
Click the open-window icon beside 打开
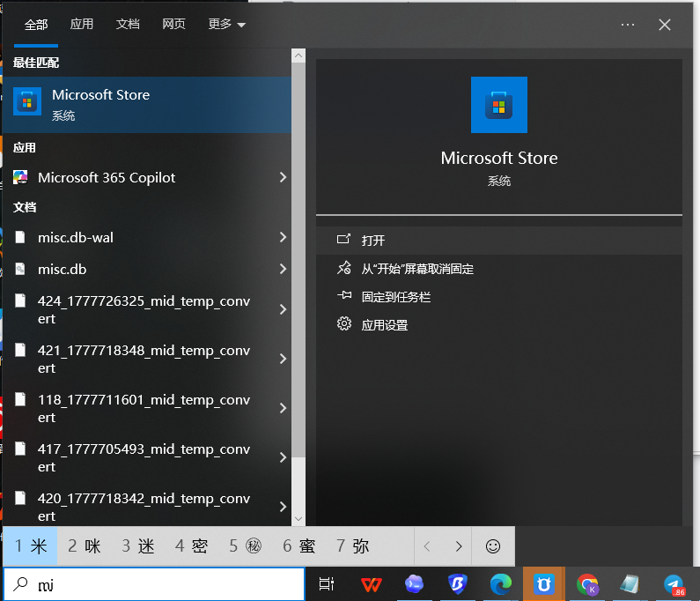pyautogui.click(x=343, y=239)
